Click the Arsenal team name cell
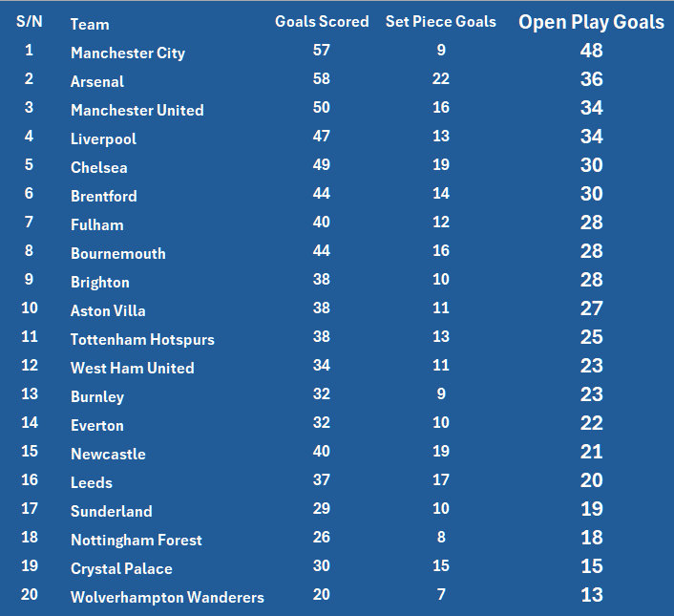The height and width of the screenshot is (616, 674). (98, 81)
